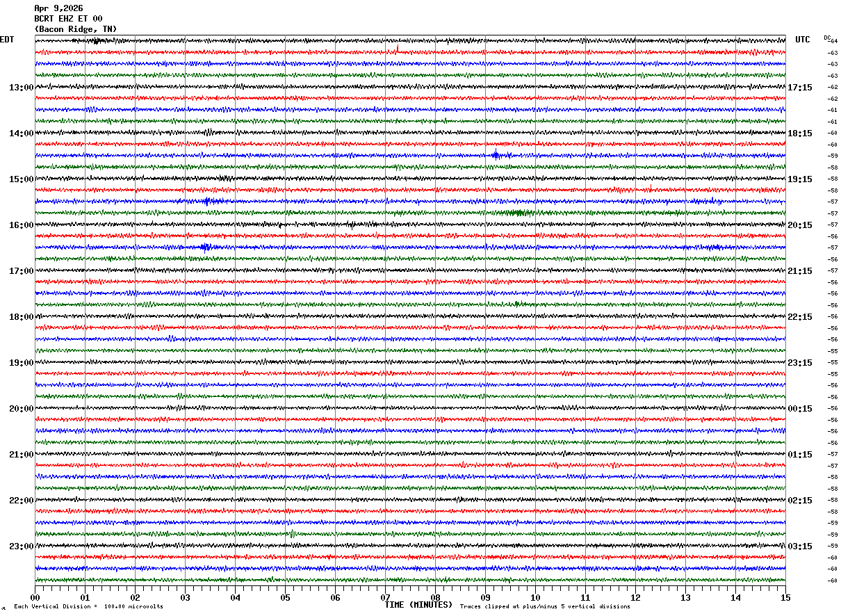Select the 20:00 EDT row label
841x616 pixels.
[21, 409]
